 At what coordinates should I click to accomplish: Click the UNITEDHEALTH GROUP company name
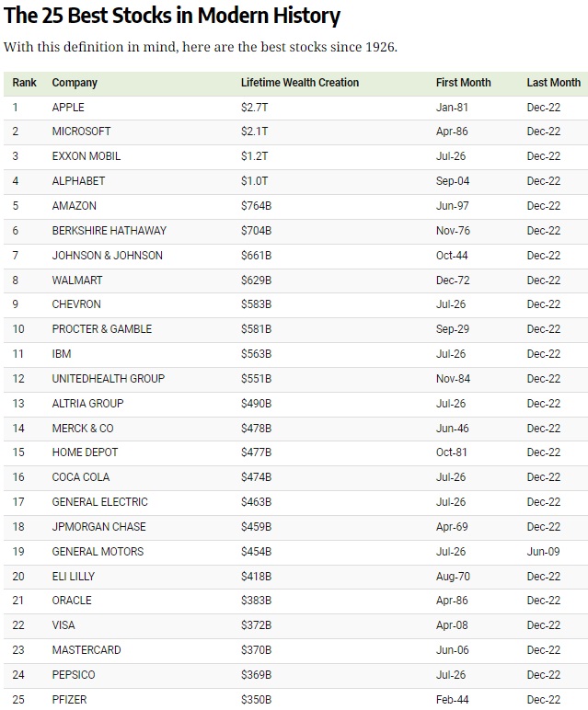108,379
